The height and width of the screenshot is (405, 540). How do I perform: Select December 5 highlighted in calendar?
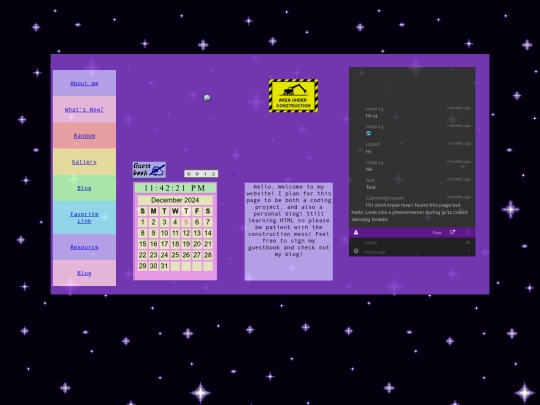[186, 222]
